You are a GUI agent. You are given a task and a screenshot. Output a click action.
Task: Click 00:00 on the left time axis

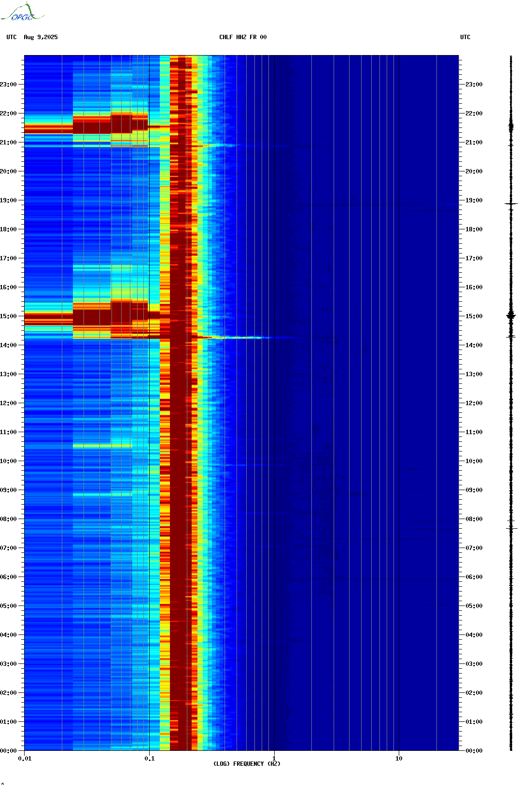[x=8, y=751]
